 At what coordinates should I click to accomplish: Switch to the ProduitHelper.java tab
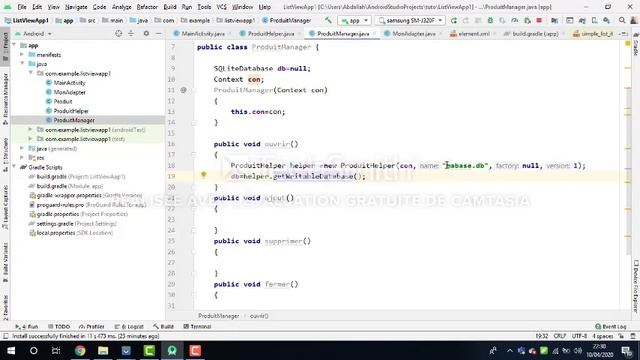coord(271,34)
